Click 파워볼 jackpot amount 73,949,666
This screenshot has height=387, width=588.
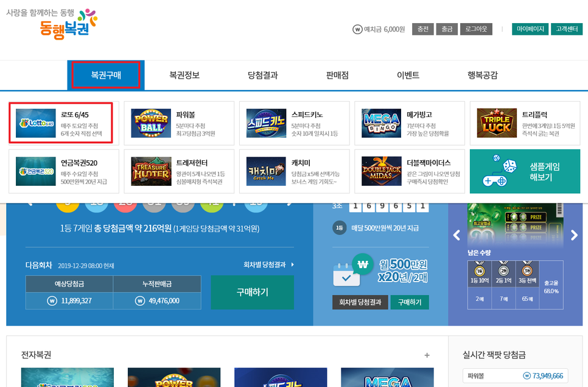pos(547,376)
